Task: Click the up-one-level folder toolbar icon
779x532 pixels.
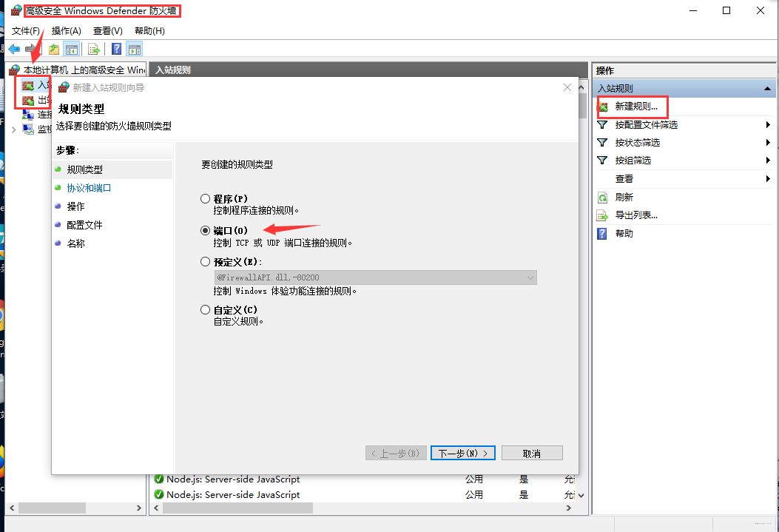Action: click(54, 49)
